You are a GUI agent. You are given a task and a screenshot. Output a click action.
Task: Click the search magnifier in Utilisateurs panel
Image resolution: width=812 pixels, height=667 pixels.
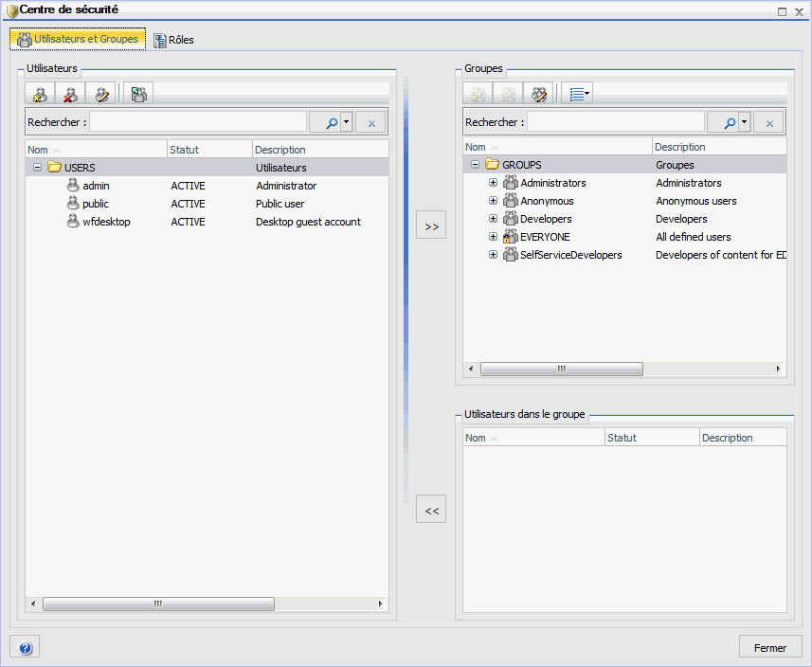(x=332, y=123)
